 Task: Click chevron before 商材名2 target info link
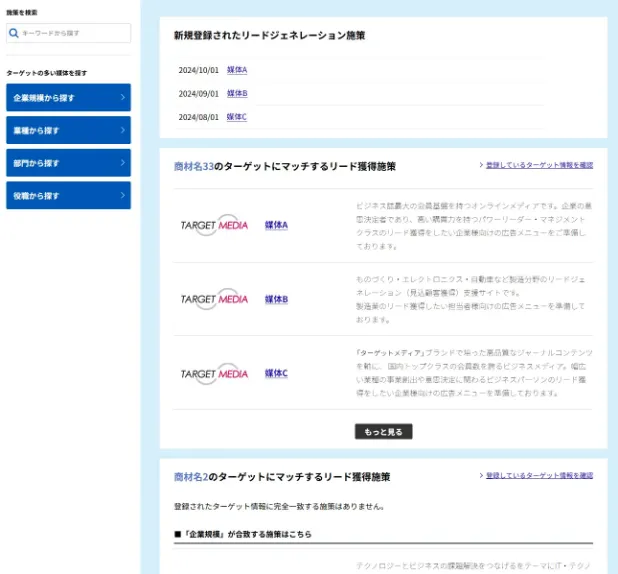point(481,475)
